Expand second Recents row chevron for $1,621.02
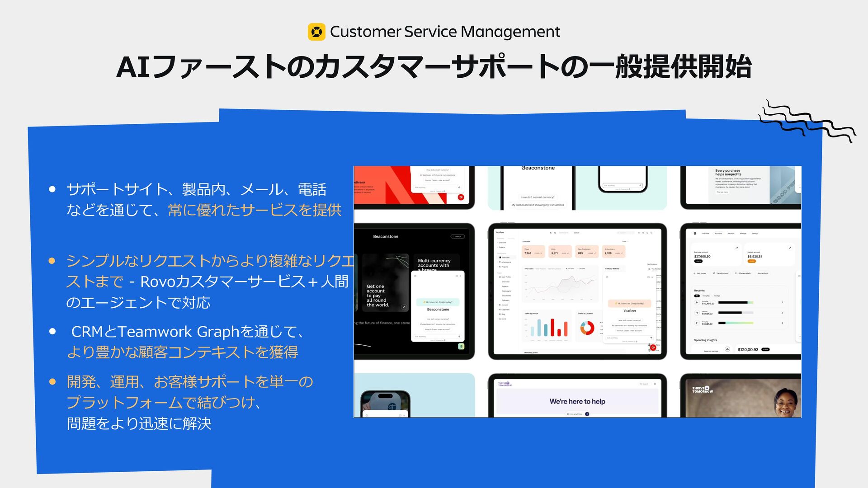868x488 pixels. tap(782, 313)
